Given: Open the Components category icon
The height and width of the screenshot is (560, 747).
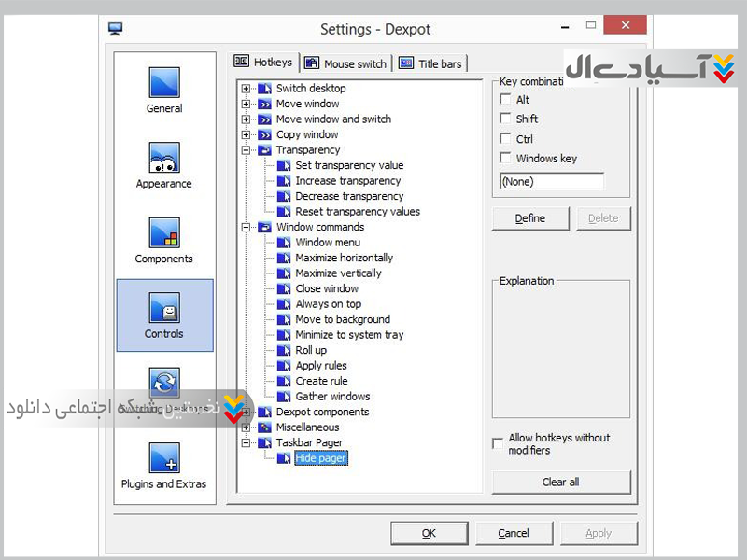Looking at the screenshot, I should (164, 233).
